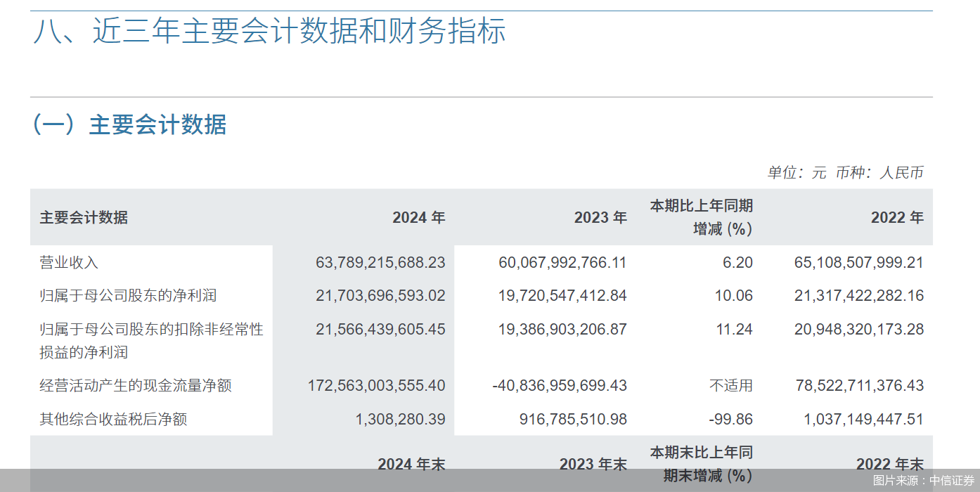Click the 营业收入 row label
The image size is (980, 492).
[x=69, y=263]
